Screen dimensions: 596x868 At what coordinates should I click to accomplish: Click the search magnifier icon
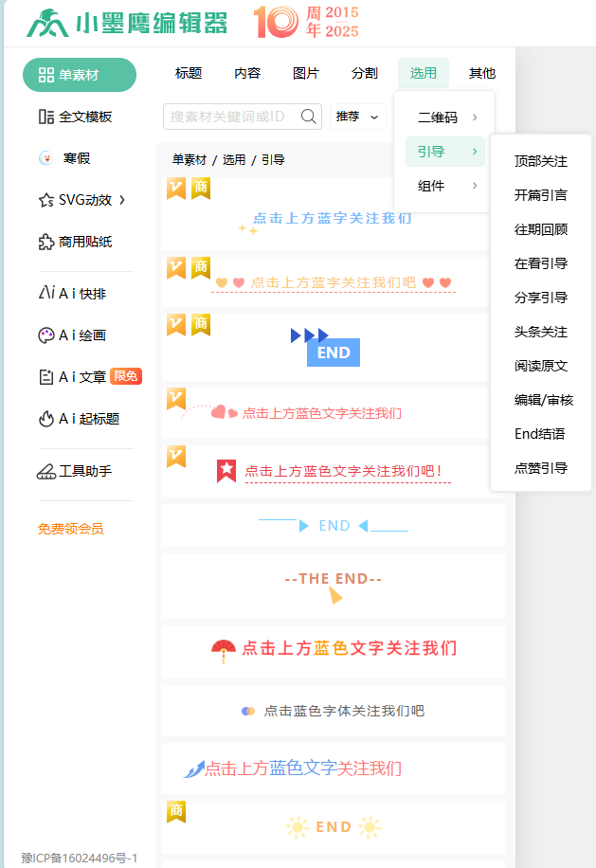(x=308, y=117)
